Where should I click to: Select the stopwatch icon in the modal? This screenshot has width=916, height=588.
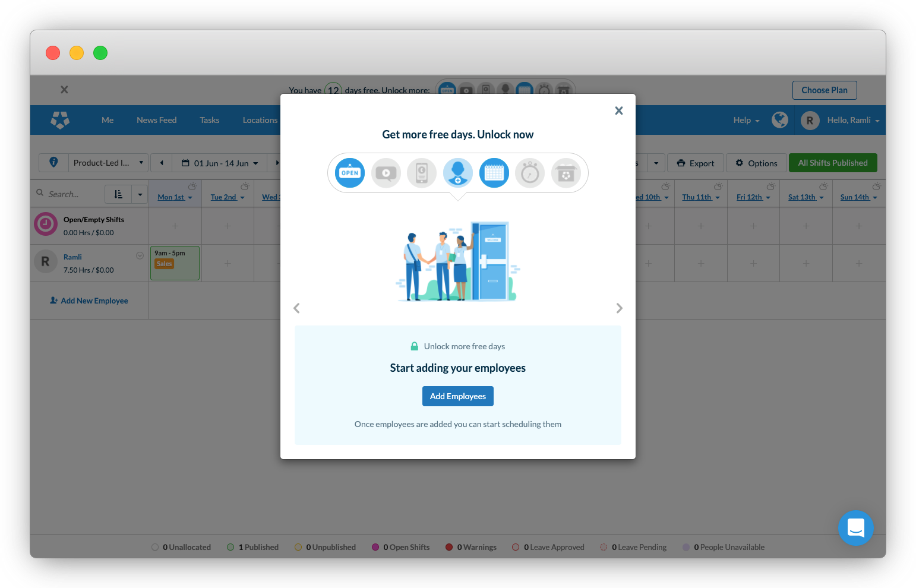(530, 173)
